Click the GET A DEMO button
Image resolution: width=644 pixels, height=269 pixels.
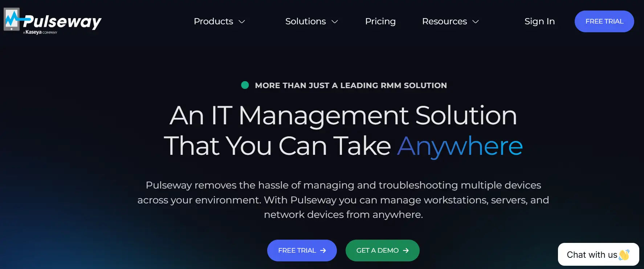(383, 251)
